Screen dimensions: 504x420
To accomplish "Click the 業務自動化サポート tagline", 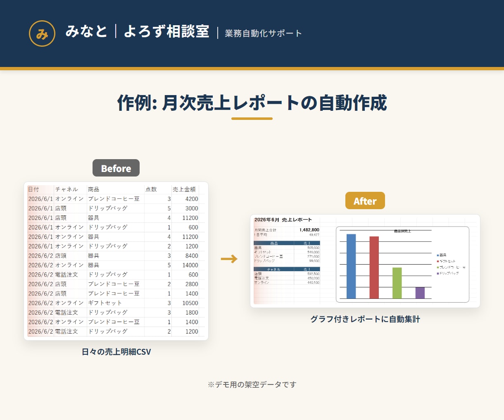I will [x=263, y=33].
